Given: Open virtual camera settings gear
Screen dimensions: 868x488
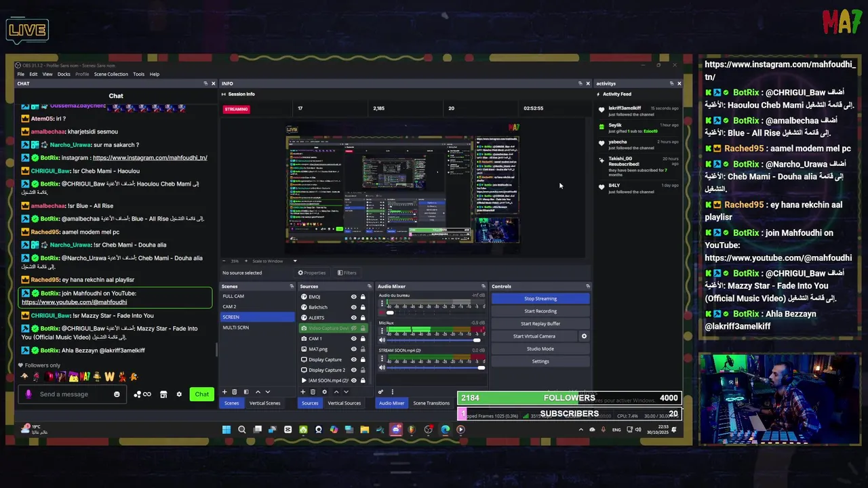Looking at the screenshot, I should point(584,336).
